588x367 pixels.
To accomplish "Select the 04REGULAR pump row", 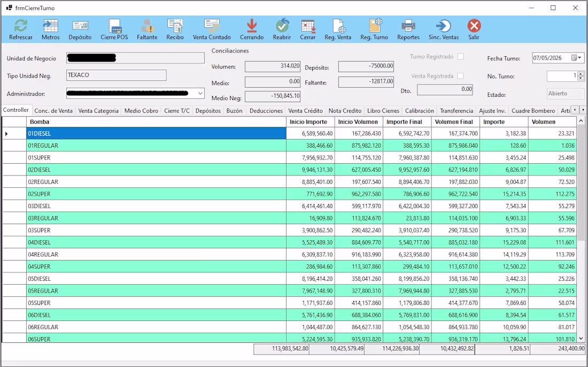I will point(290,255).
